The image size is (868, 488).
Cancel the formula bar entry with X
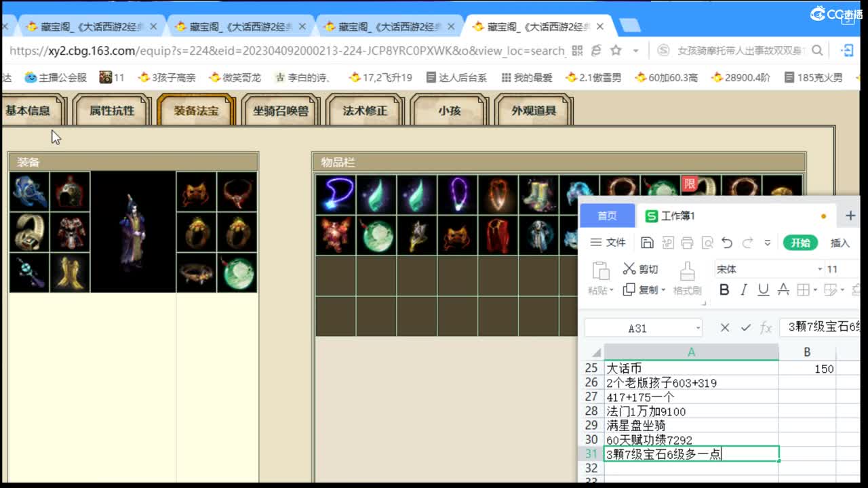[725, 328]
